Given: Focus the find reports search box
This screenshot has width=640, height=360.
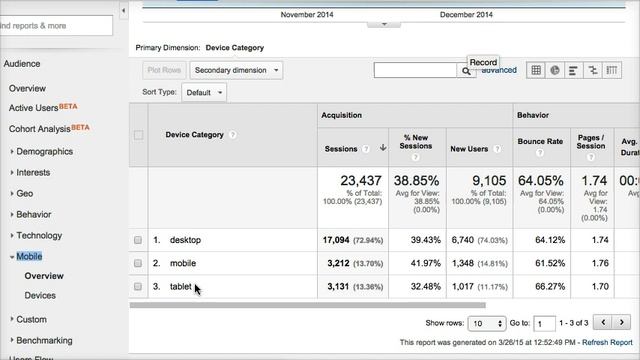Looking at the screenshot, I should 56,26.
